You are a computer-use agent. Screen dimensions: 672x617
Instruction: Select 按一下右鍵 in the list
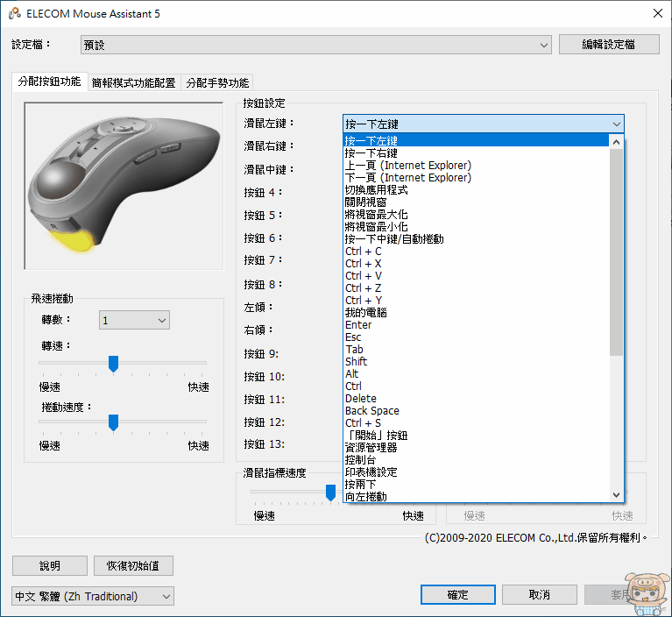pyautogui.click(x=476, y=153)
